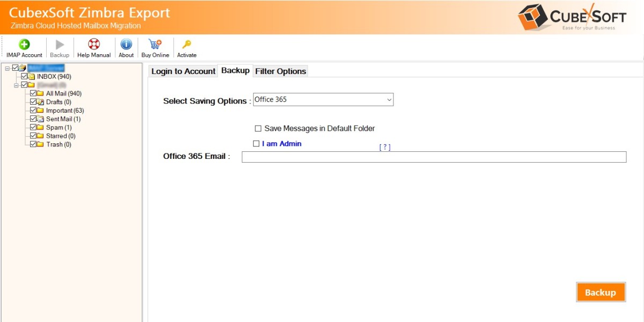This screenshot has width=644, height=322.
Task: Click the Buy Online cart icon
Action: click(155, 45)
